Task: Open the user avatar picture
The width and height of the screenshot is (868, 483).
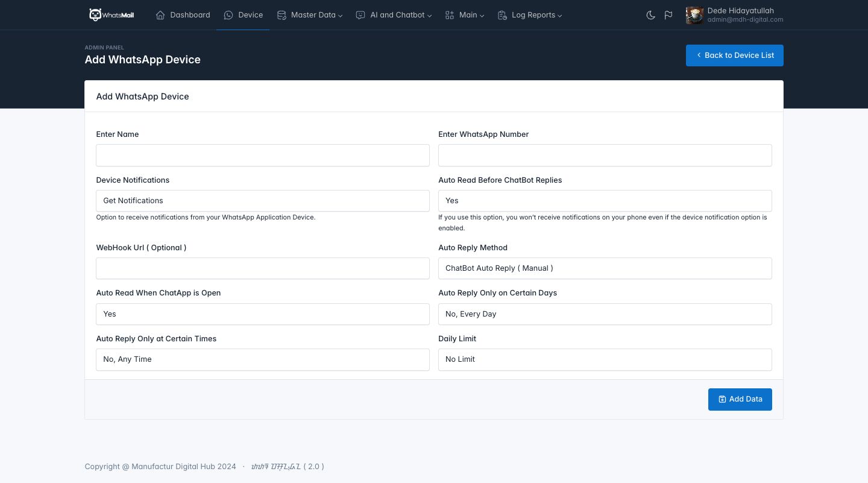Action: point(694,15)
